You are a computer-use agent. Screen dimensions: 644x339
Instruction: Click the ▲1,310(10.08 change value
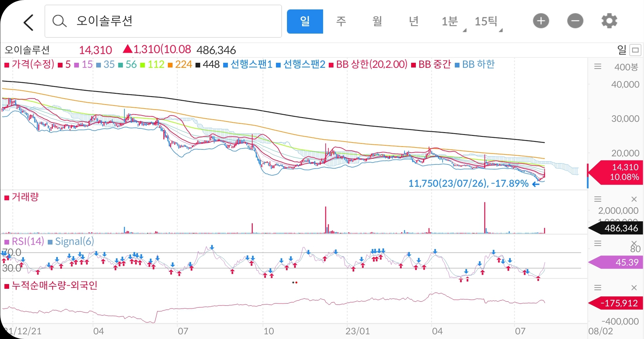click(x=157, y=50)
